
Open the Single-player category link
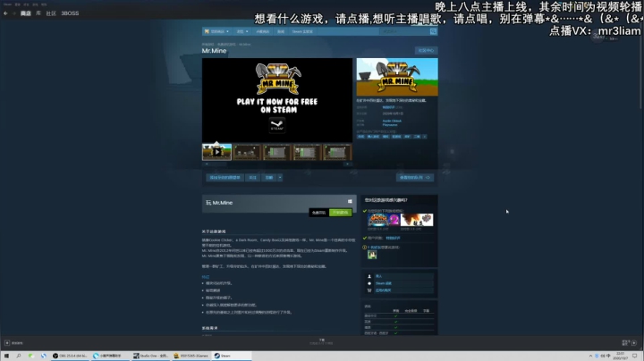pyautogui.click(x=378, y=276)
